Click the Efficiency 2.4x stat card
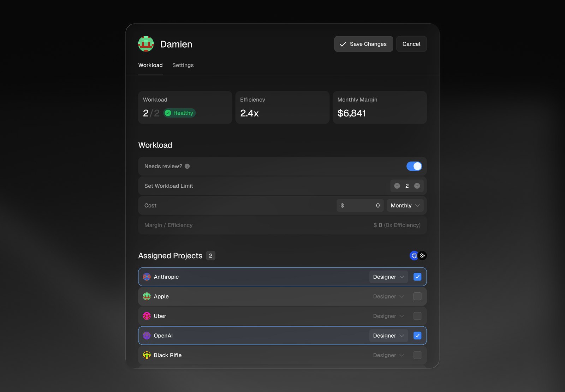 click(282, 107)
